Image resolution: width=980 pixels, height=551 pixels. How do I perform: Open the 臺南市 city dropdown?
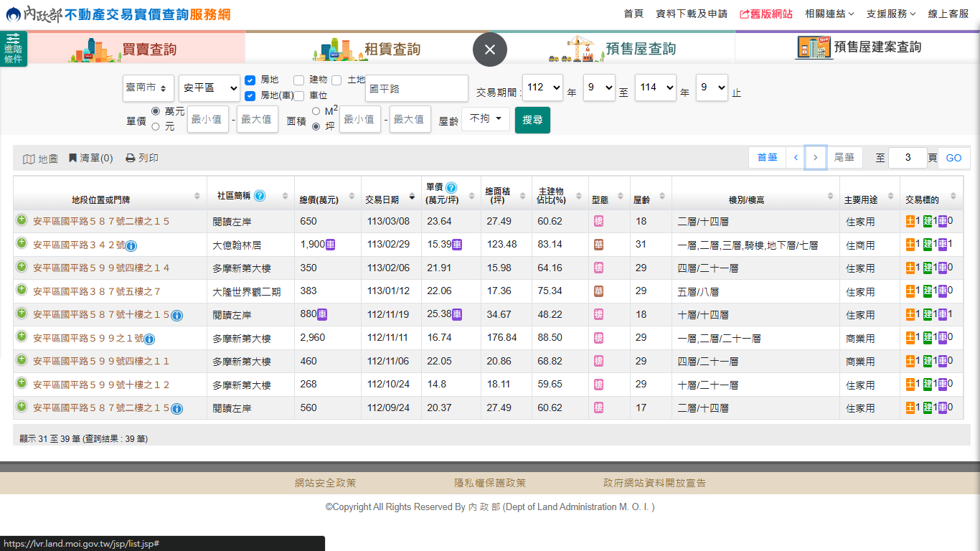[149, 88]
